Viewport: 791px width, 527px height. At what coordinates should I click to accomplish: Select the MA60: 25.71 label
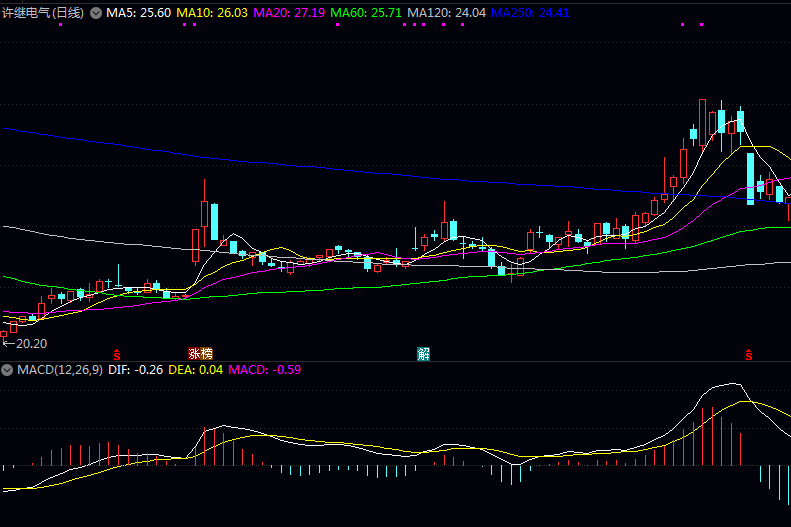click(366, 13)
